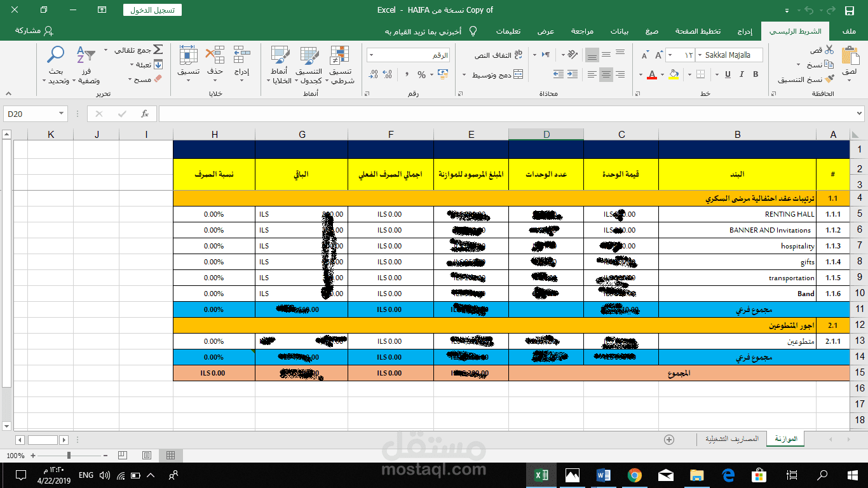
Task: Switch to Insert (إدراج) ribbon tab
Action: pyautogui.click(x=745, y=31)
